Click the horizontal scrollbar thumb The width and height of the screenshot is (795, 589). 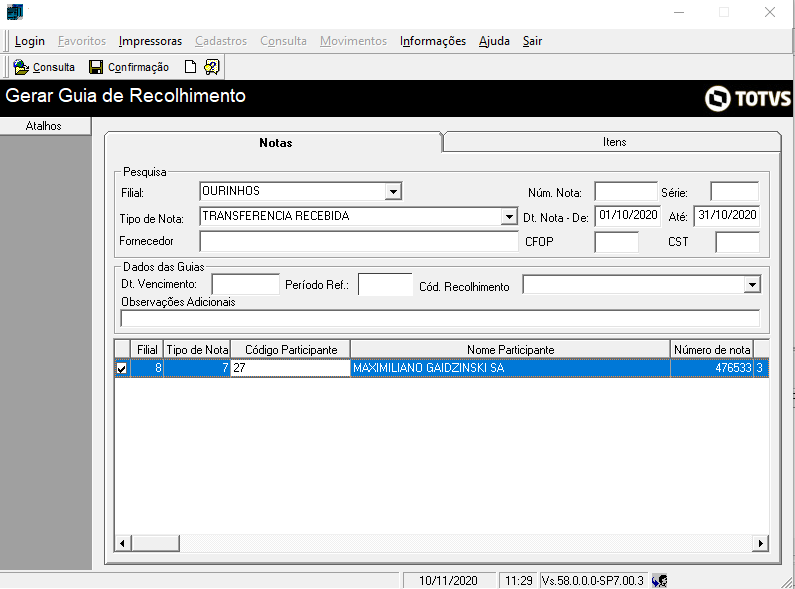[155, 543]
